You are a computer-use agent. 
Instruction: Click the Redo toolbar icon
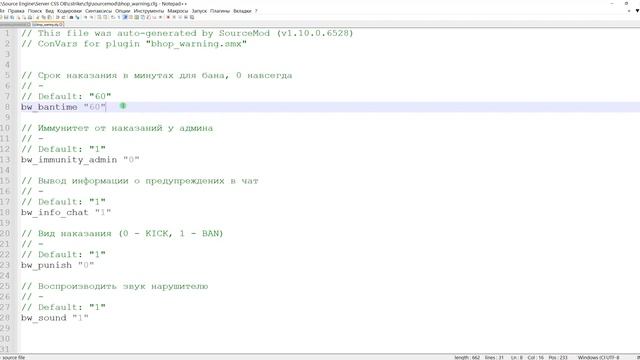(63, 18)
